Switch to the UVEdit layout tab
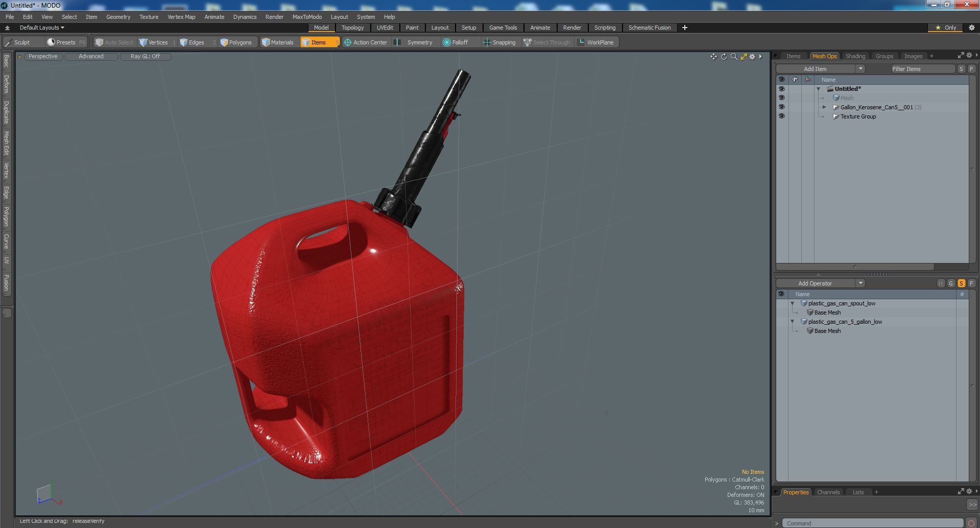Screen dimensions: 980x528 point(385,28)
